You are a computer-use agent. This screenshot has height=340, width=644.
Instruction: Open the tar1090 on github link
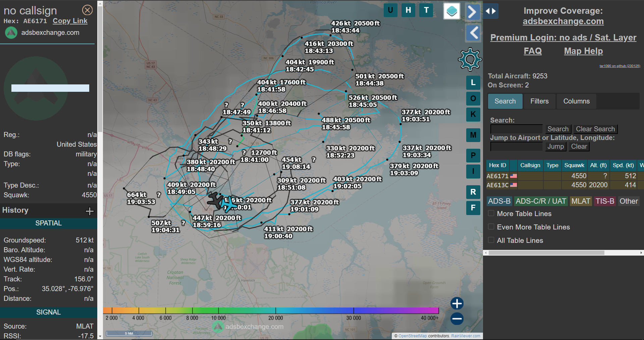point(620,66)
